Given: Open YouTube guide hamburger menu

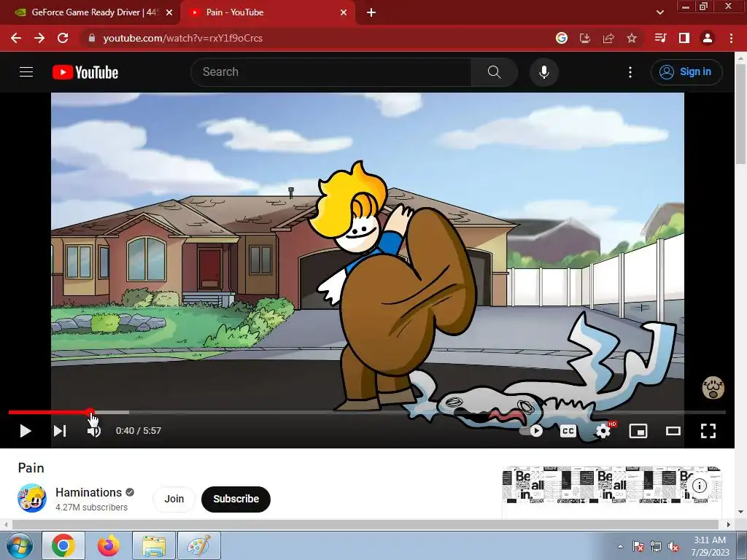Looking at the screenshot, I should pyautogui.click(x=26, y=72).
